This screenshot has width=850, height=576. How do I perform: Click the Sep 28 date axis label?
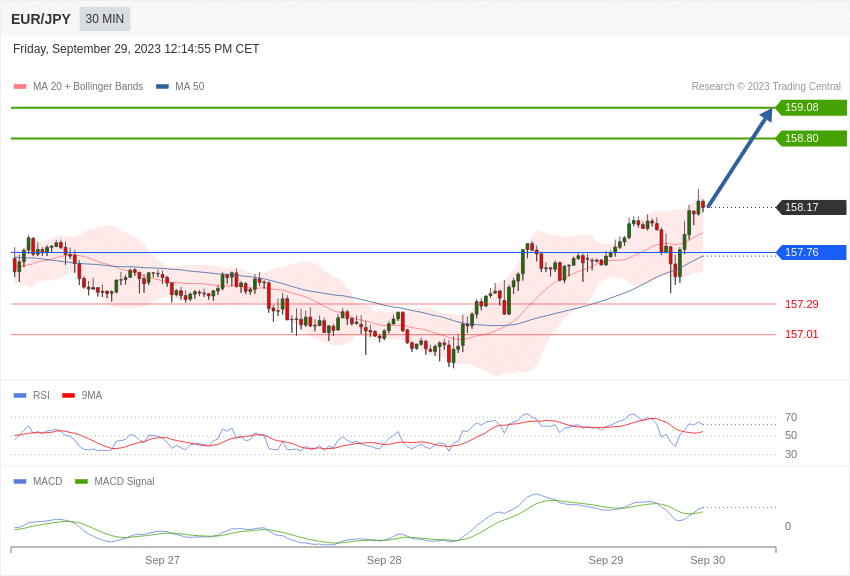point(384,560)
